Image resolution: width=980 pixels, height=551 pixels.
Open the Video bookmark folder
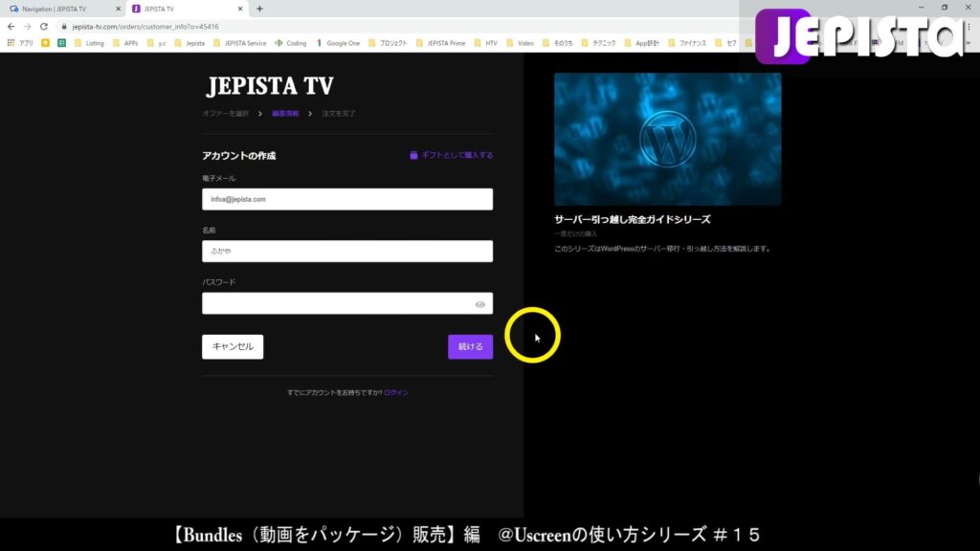pyautogui.click(x=520, y=43)
